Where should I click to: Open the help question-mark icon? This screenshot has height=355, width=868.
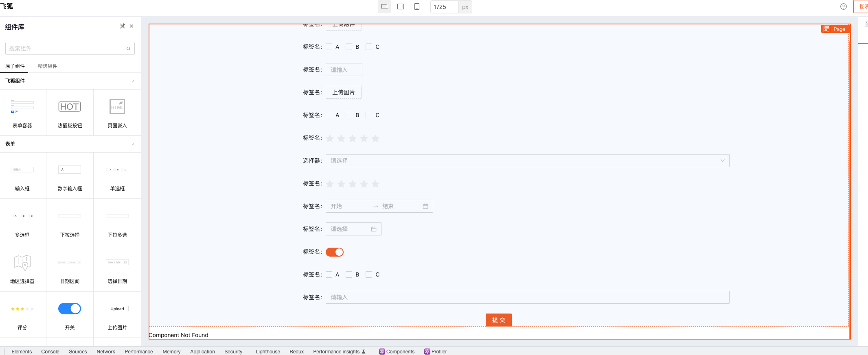(844, 7)
